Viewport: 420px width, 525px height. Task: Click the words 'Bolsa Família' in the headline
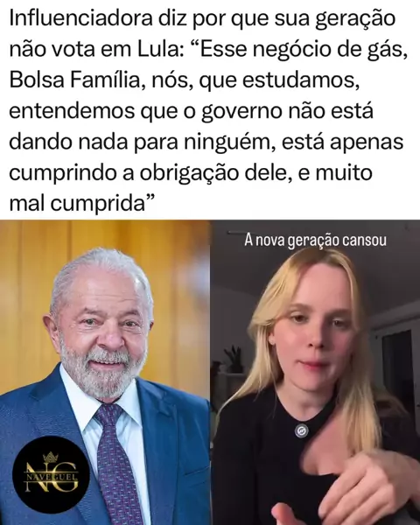[x=73, y=80]
